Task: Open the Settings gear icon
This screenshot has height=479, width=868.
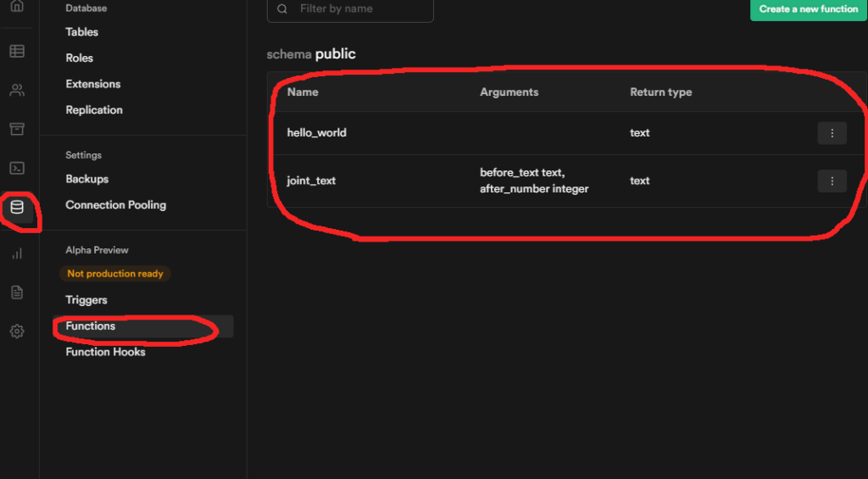Action: [x=17, y=331]
